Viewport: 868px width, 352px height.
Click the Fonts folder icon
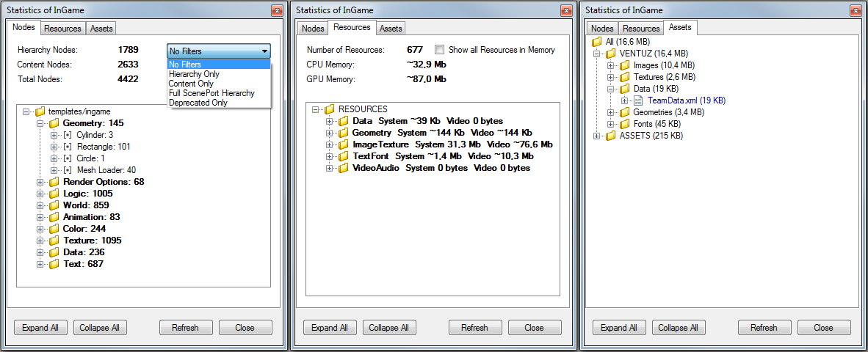tap(625, 124)
